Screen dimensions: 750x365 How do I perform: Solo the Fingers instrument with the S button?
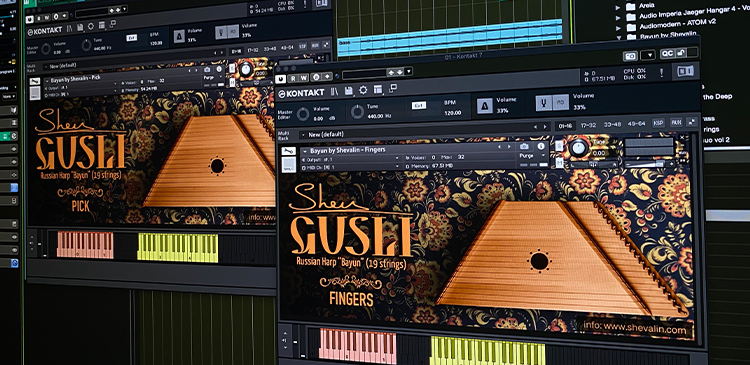tap(559, 145)
